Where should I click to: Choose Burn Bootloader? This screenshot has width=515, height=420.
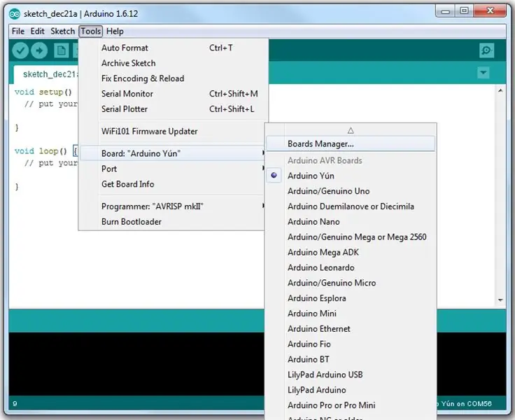coord(173,222)
